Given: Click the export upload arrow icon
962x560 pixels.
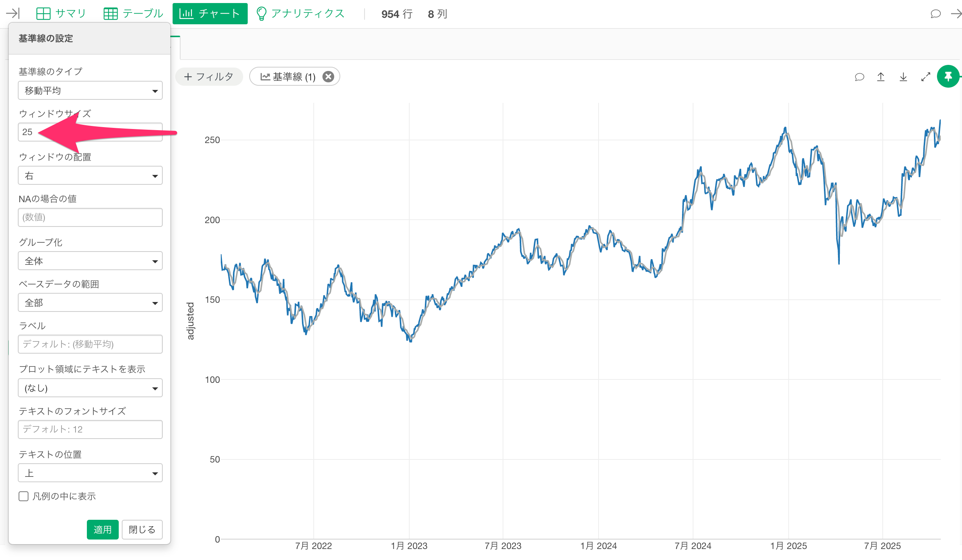Looking at the screenshot, I should [x=881, y=77].
